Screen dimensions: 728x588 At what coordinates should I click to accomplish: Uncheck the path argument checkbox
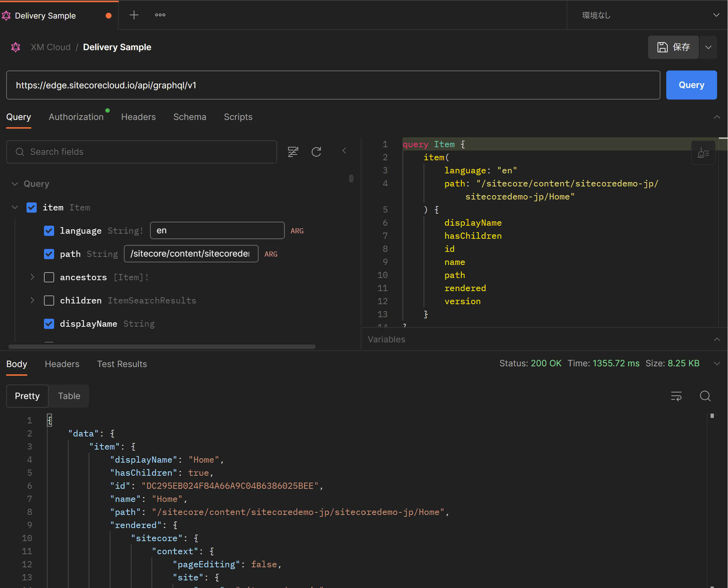coord(49,254)
